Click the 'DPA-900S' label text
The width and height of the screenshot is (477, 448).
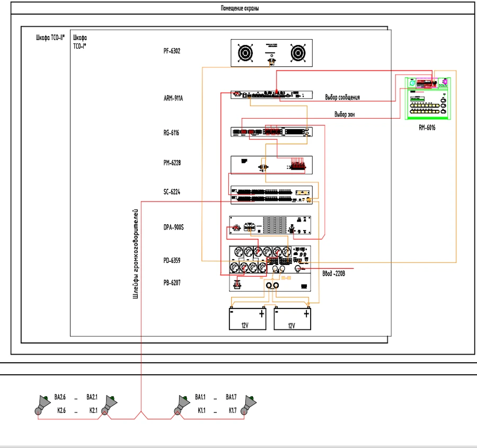click(174, 227)
